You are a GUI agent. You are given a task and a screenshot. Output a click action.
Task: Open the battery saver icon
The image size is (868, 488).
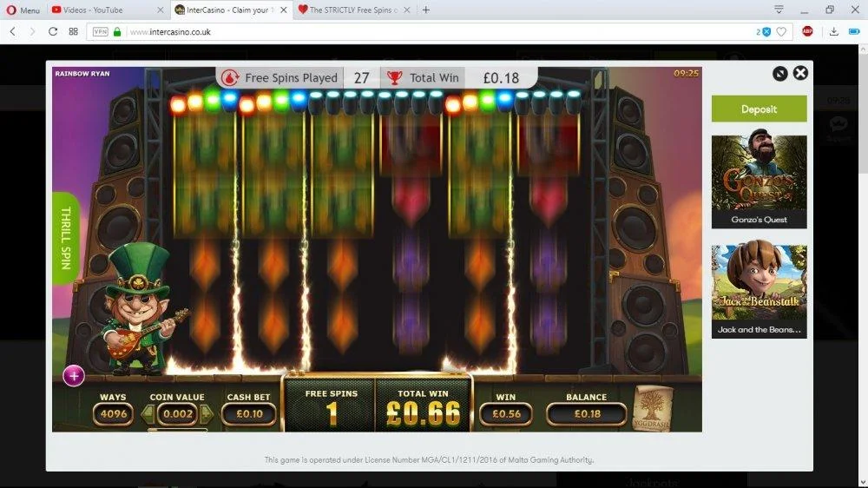tap(854, 32)
